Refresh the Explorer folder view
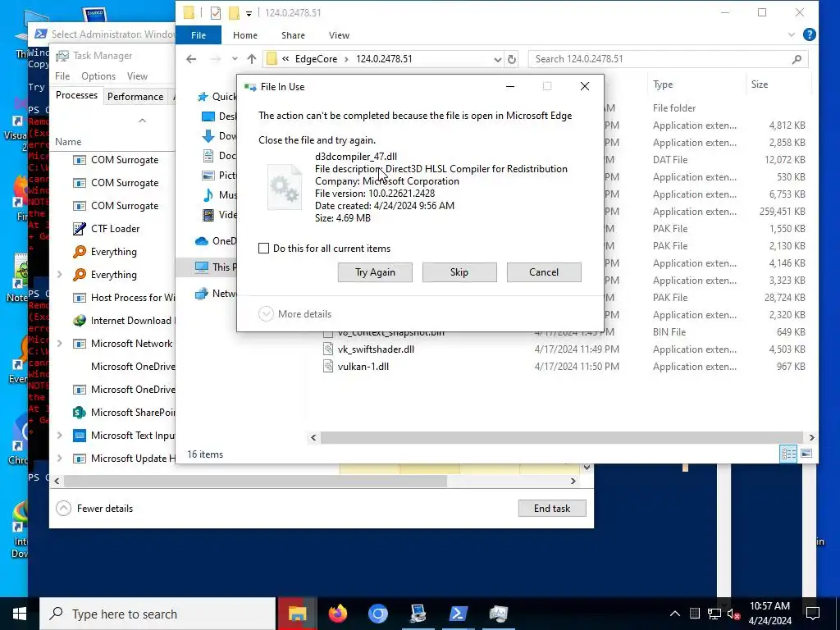Image resolution: width=840 pixels, height=630 pixels. tap(512, 59)
